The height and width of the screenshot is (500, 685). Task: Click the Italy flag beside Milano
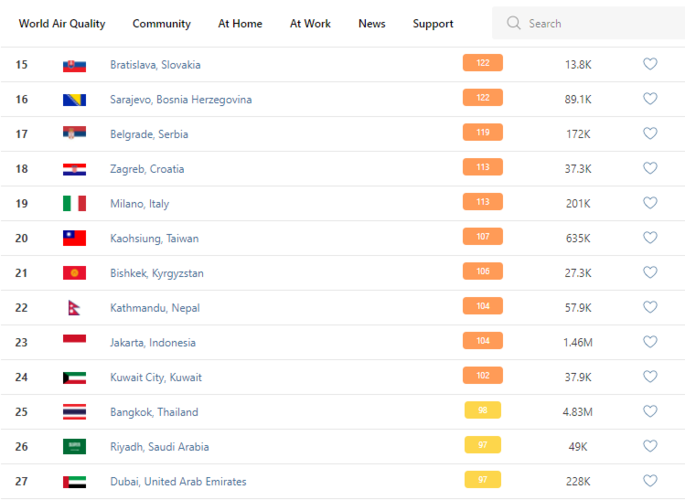[x=74, y=204]
